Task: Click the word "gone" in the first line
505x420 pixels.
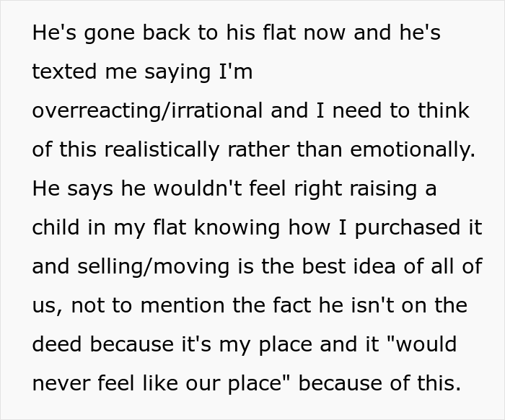Action: coord(103,34)
